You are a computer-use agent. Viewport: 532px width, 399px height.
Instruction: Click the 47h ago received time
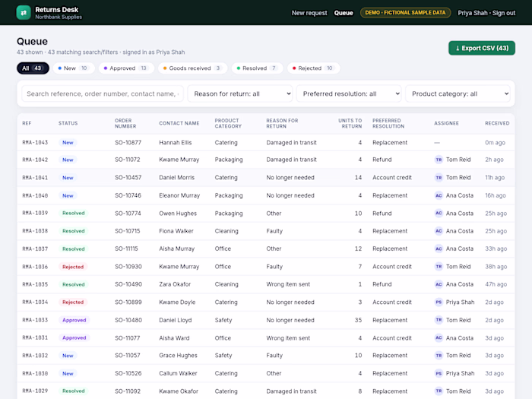tap(496, 284)
